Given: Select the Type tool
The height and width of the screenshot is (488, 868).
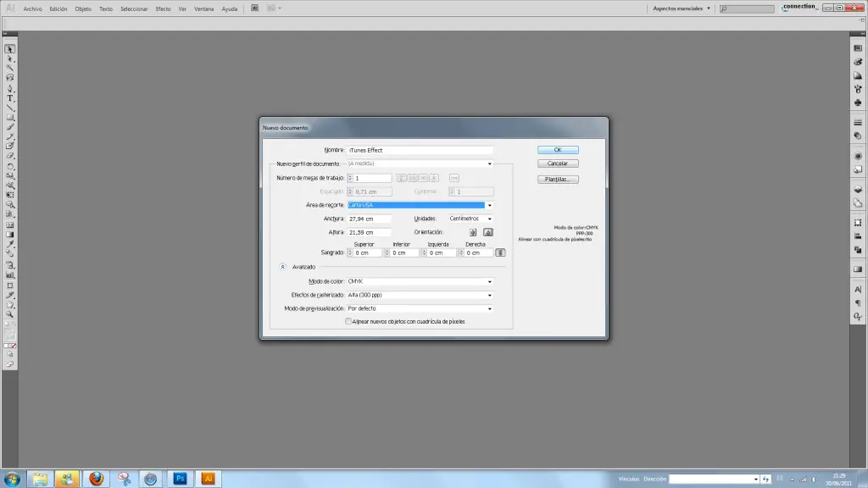Looking at the screenshot, I should click(x=10, y=96).
